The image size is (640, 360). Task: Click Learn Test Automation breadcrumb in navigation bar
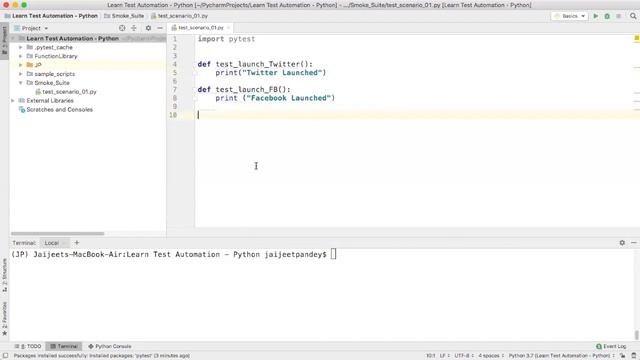point(51,16)
